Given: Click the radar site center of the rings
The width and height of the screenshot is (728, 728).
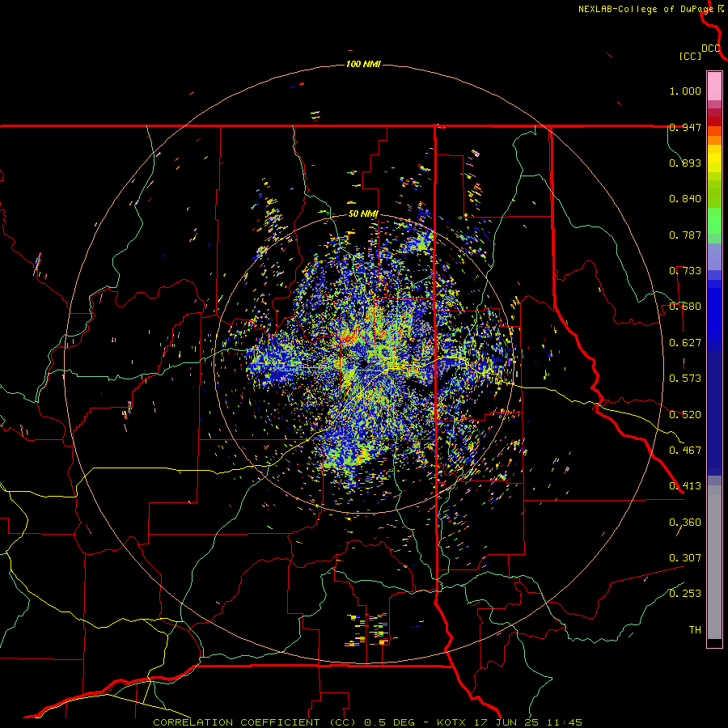Looking at the screenshot, I should (363, 364).
